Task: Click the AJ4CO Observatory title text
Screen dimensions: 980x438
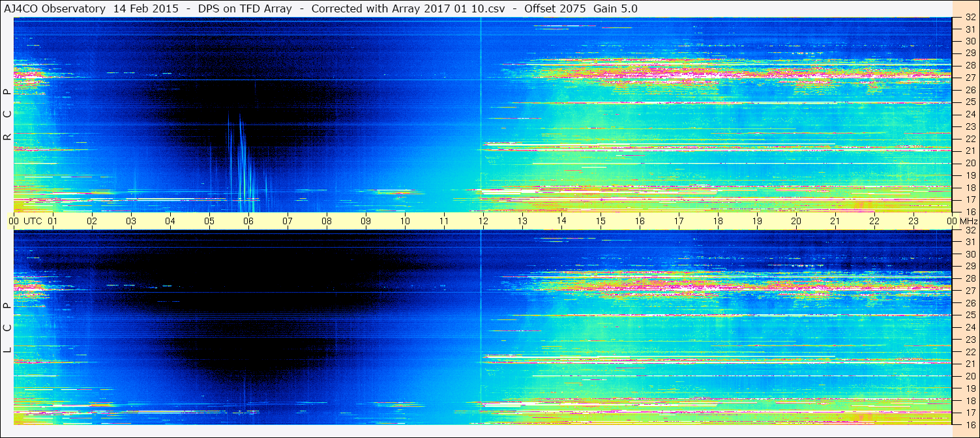Action: pyautogui.click(x=55, y=9)
